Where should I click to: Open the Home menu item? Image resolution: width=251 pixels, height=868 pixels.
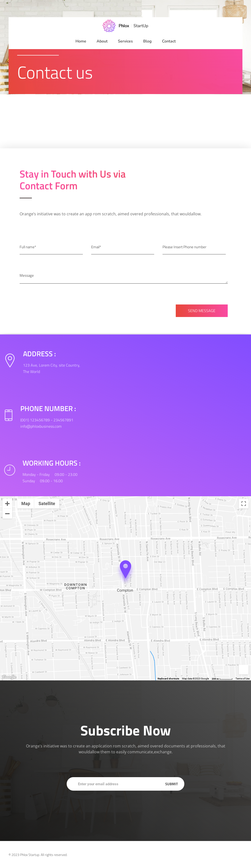(81, 41)
